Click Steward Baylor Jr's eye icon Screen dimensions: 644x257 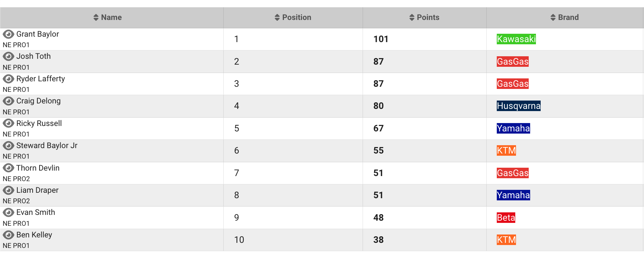click(8, 146)
